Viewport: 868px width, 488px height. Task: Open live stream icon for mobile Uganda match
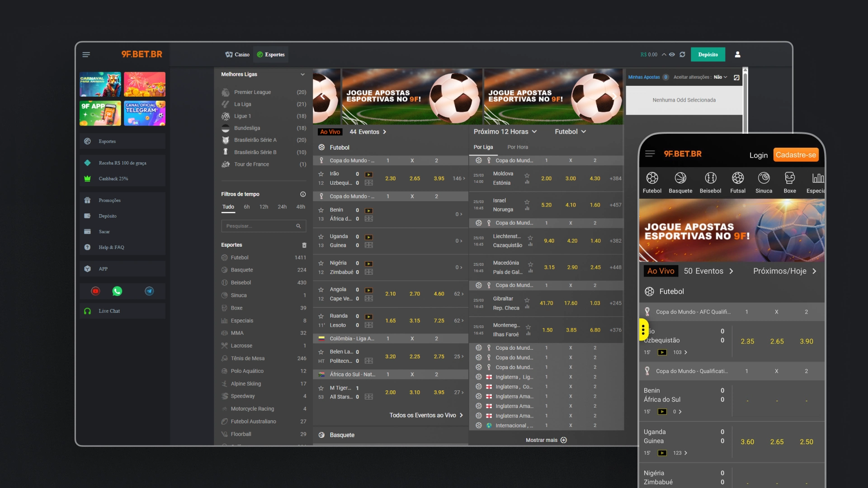click(x=662, y=453)
